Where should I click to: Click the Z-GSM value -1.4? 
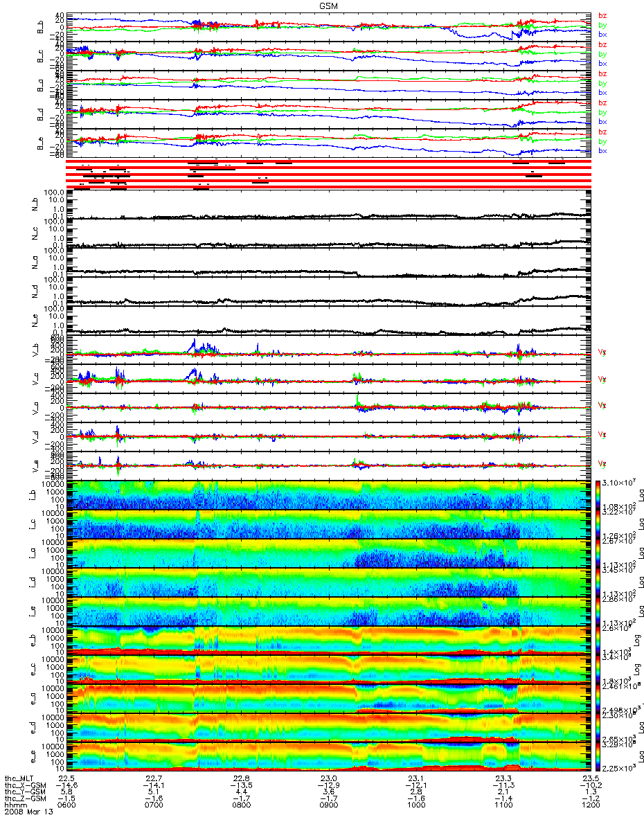click(x=503, y=799)
